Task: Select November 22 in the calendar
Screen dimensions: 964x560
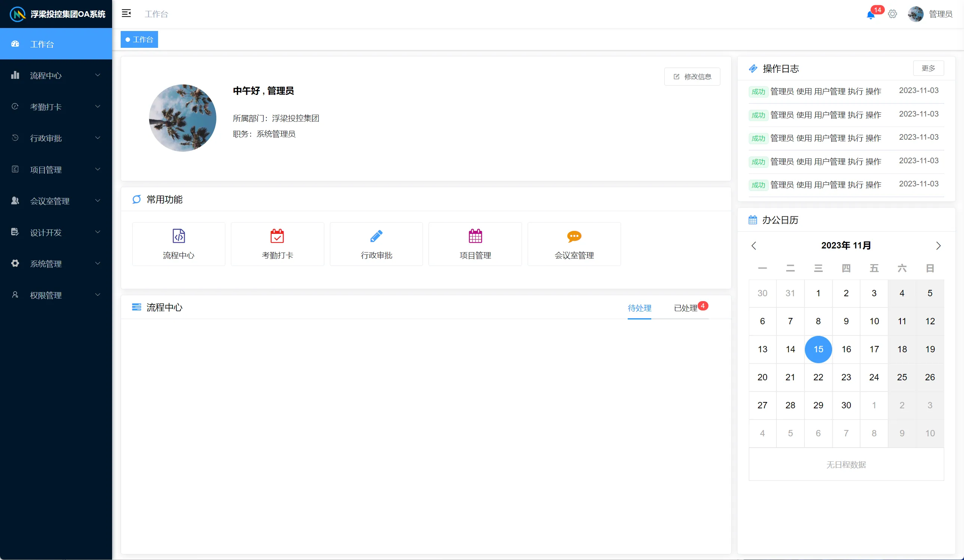Action: [818, 377]
